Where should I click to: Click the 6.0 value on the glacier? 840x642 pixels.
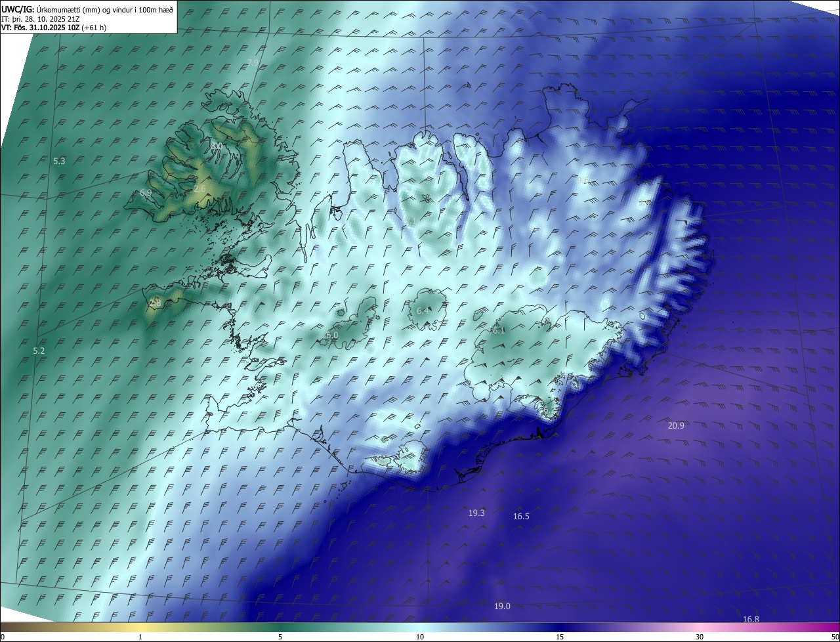[x=332, y=335]
